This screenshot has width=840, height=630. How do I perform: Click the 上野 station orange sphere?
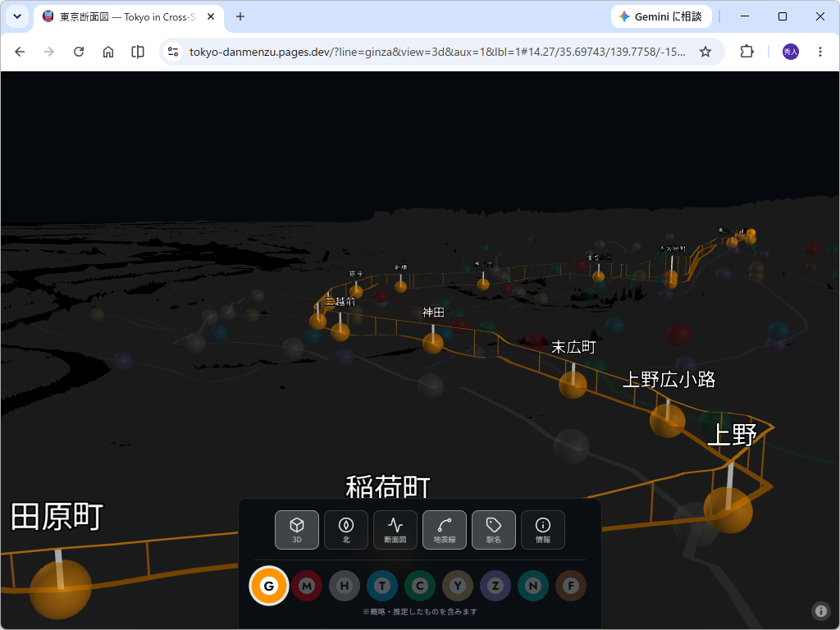pos(728,510)
